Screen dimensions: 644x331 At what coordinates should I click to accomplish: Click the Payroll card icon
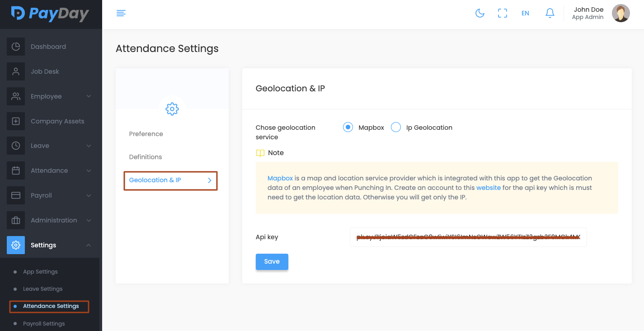[x=16, y=195]
